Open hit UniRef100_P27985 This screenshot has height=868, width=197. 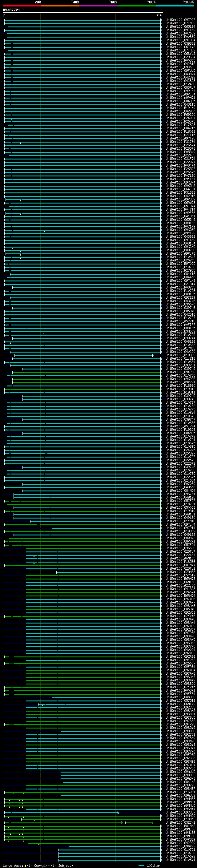click(180, 271)
